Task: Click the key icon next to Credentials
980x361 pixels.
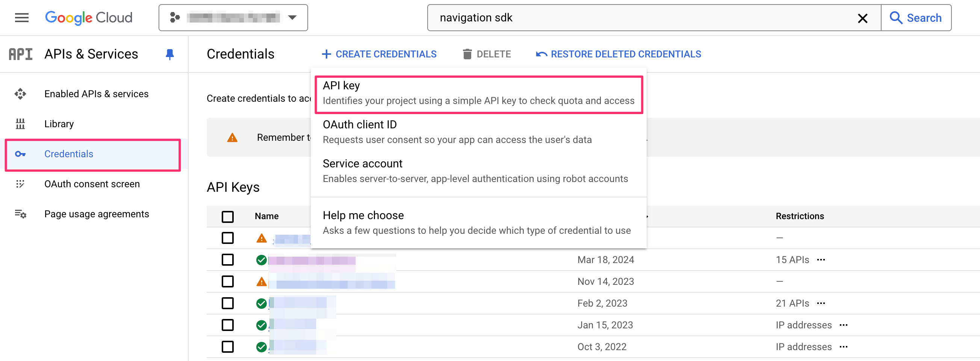Action: (20, 154)
